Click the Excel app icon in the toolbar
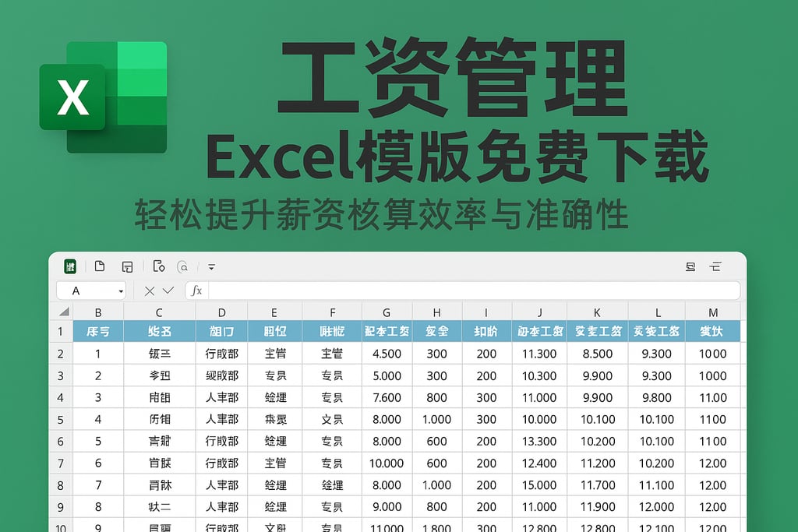The width and height of the screenshot is (798, 532). coord(71,266)
